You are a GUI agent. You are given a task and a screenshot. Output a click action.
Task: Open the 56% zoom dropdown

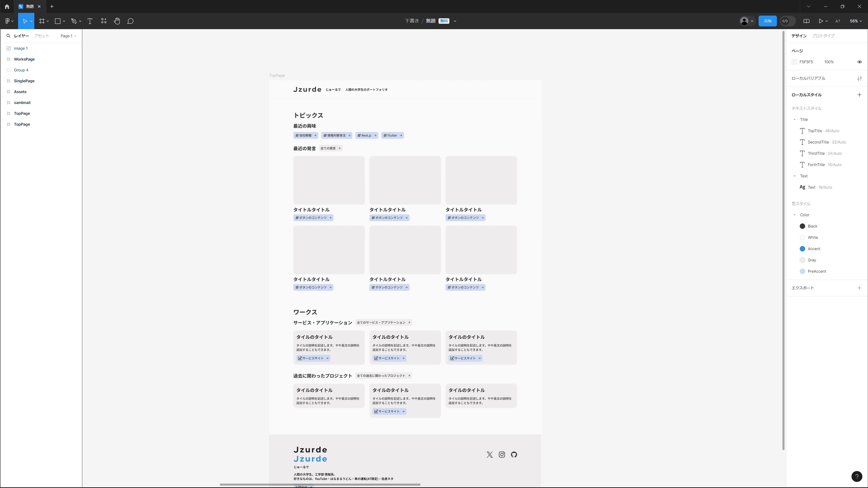tap(856, 21)
